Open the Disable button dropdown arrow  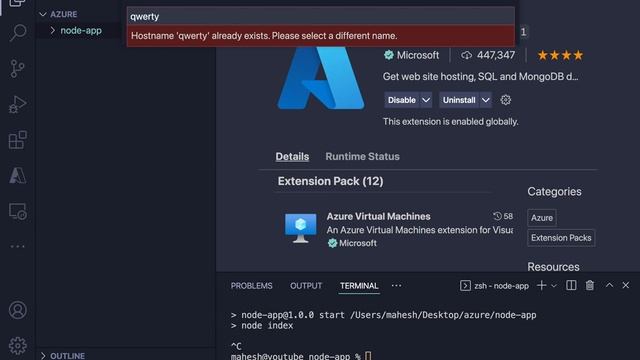[426, 100]
